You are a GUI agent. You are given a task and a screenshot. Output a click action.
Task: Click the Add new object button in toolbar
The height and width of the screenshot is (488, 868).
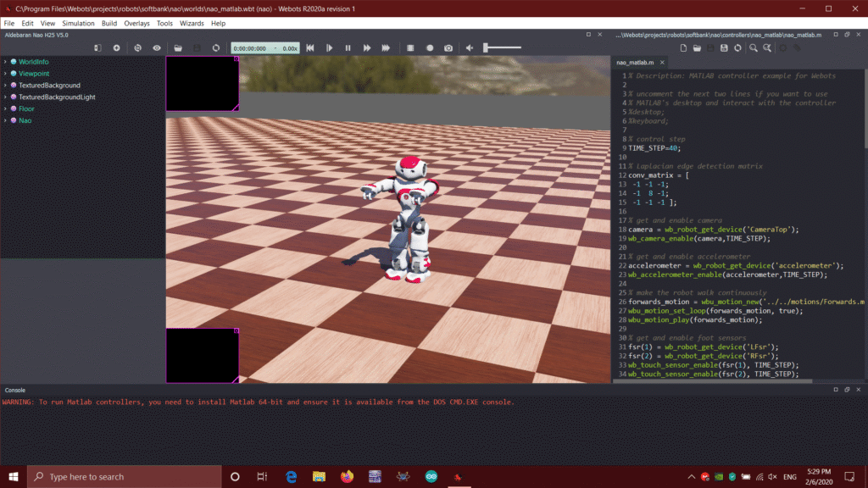(x=116, y=48)
